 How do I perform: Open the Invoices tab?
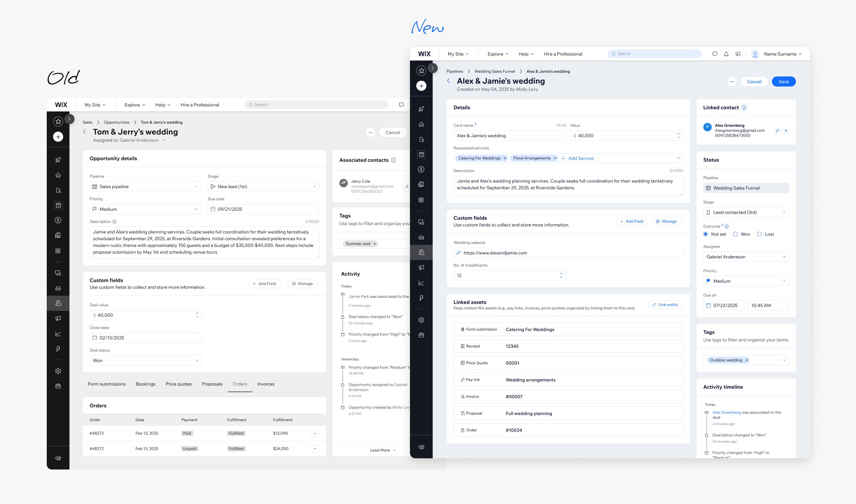(x=266, y=384)
